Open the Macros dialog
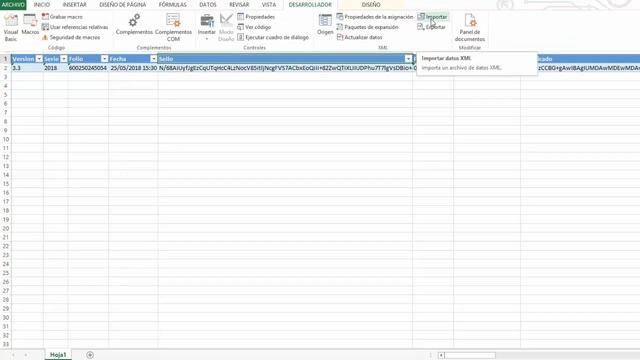The height and width of the screenshot is (360, 640). point(30,24)
